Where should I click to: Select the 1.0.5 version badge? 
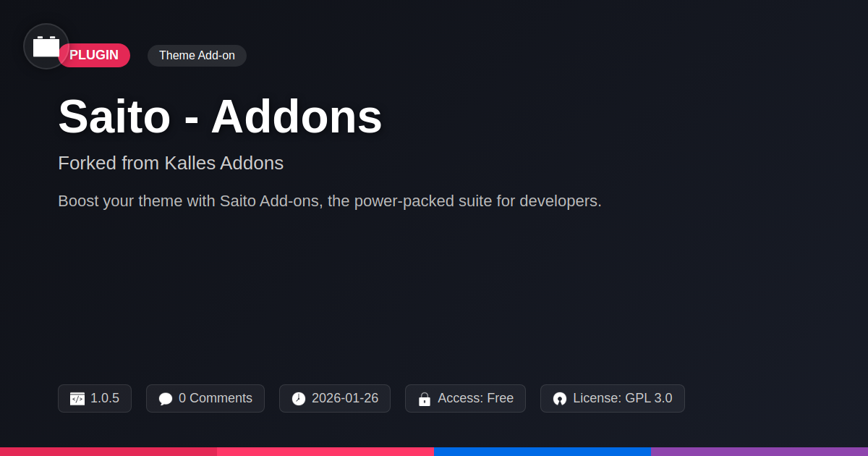(95, 399)
